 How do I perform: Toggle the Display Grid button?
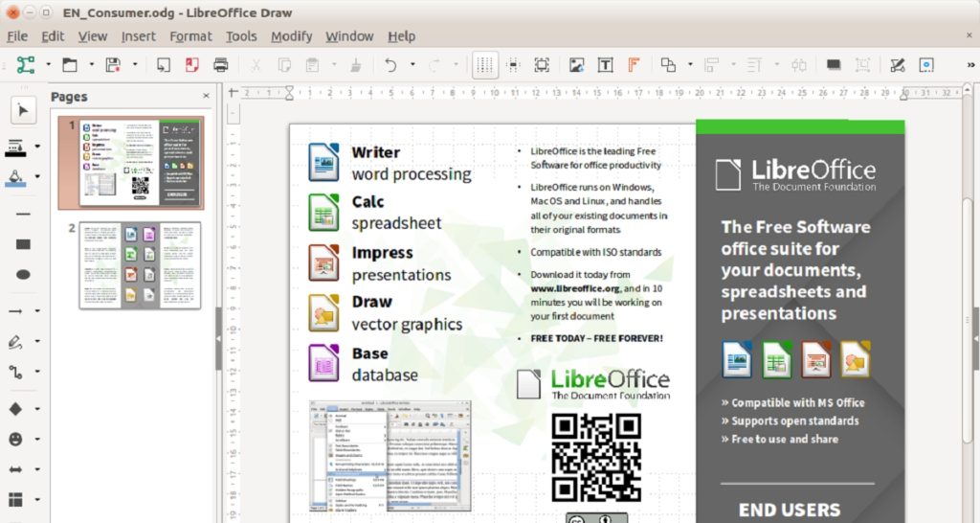click(485, 65)
